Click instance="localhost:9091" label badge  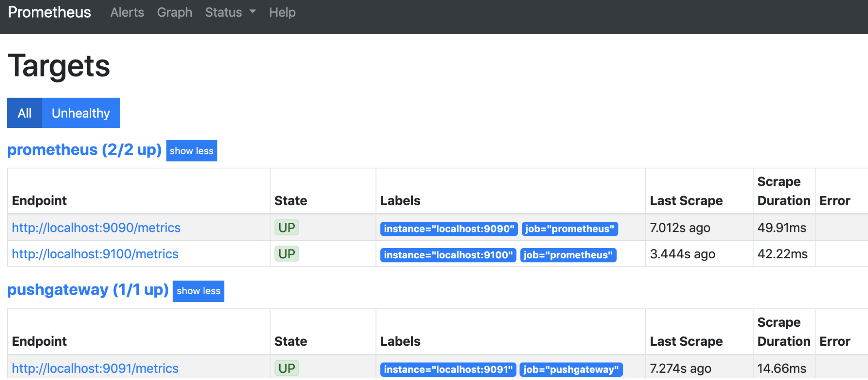click(448, 369)
